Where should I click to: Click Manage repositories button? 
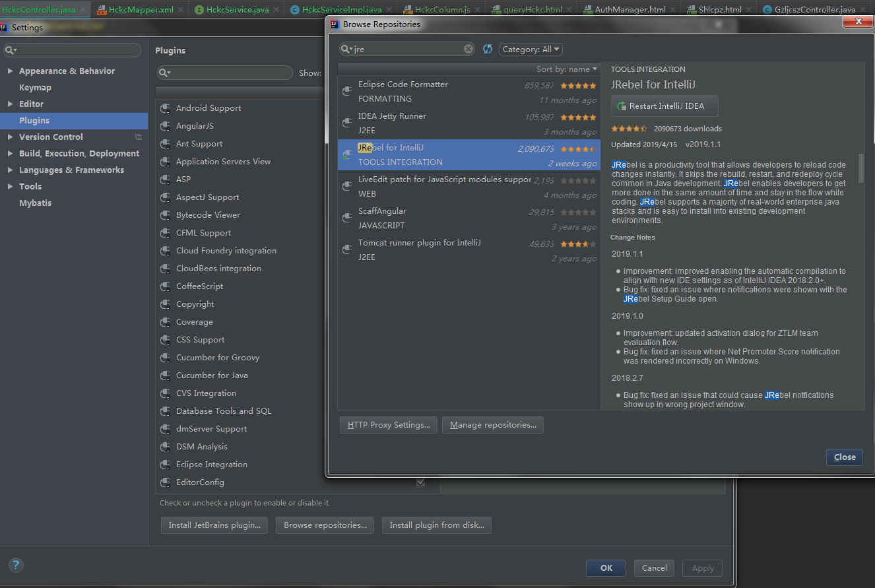point(493,425)
